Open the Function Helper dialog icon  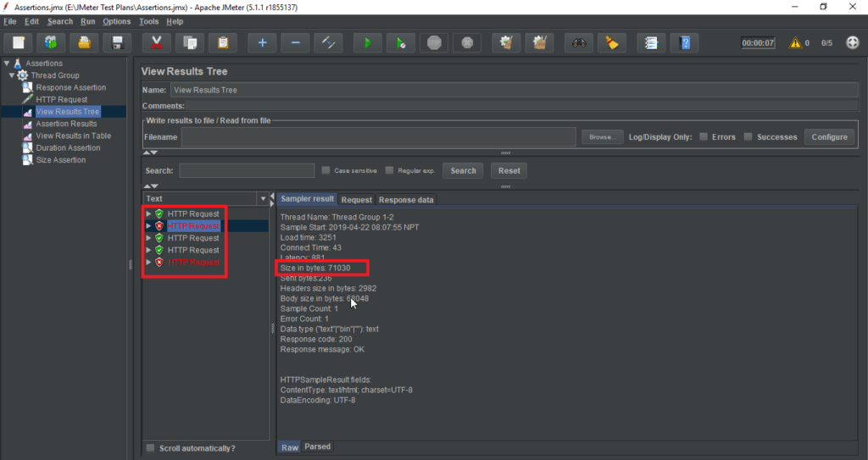(651, 42)
